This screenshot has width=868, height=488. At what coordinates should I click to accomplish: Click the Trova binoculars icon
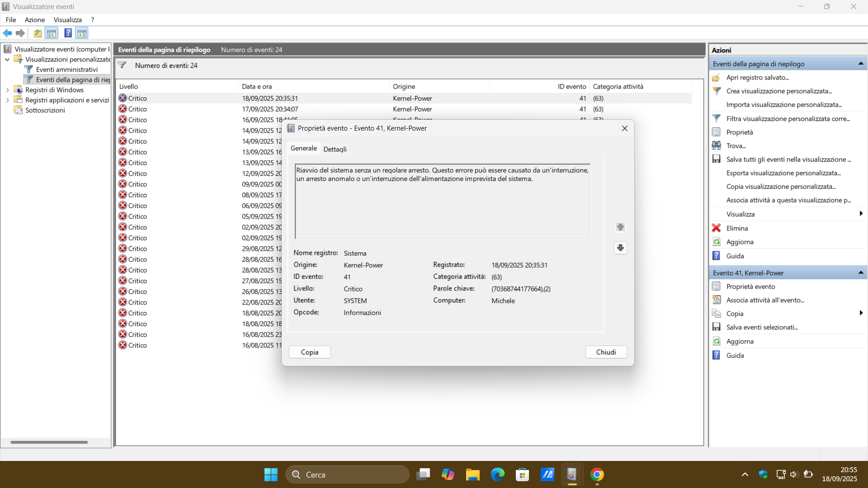coord(717,145)
